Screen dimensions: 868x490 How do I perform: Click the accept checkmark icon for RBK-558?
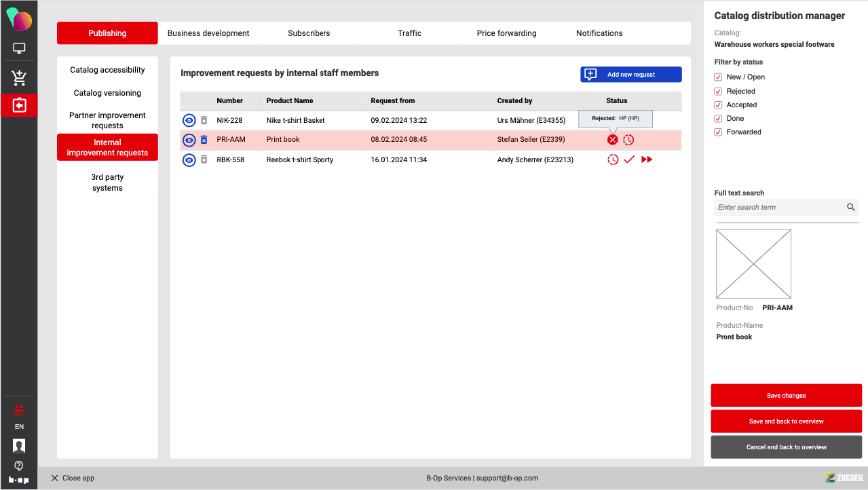(629, 159)
